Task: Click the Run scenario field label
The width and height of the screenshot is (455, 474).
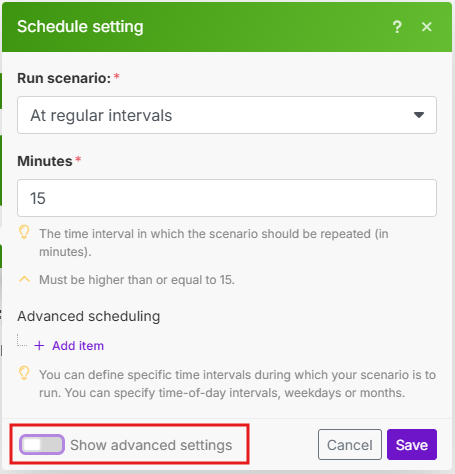Action: [x=64, y=78]
